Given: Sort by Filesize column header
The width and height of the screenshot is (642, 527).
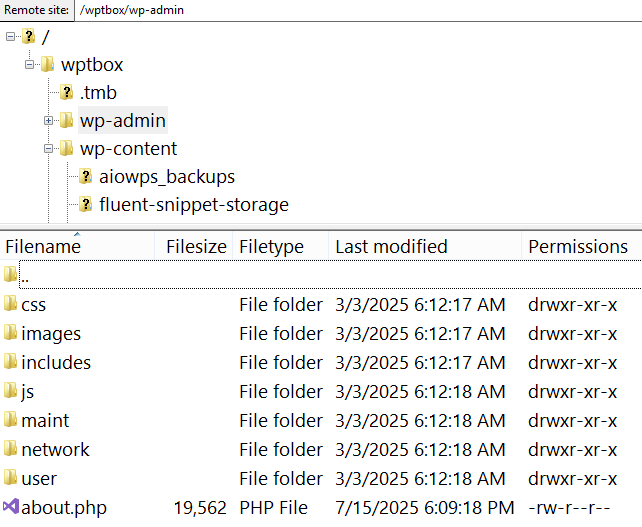Looking at the screenshot, I should pyautogui.click(x=194, y=246).
